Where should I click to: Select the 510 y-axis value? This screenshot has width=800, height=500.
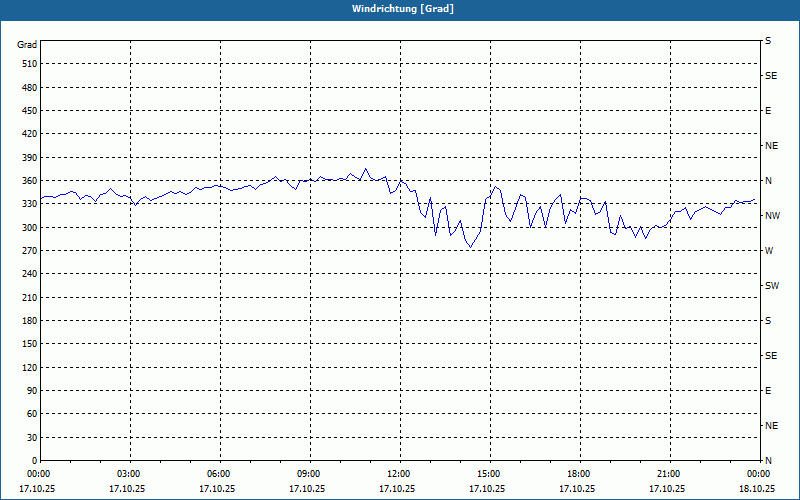point(30,64)
